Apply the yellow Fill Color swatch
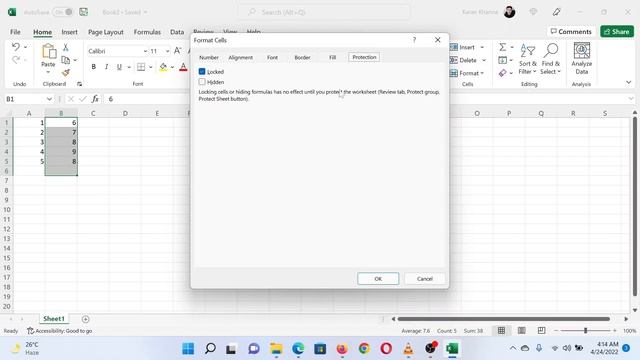The height and width of the screenshot is (360, 640). tap(163, 67)
